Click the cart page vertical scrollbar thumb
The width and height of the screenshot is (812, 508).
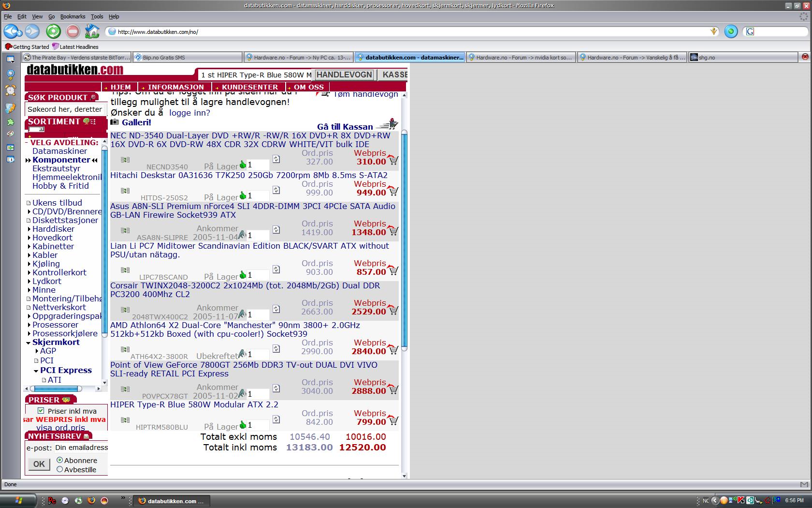point(404,239)
